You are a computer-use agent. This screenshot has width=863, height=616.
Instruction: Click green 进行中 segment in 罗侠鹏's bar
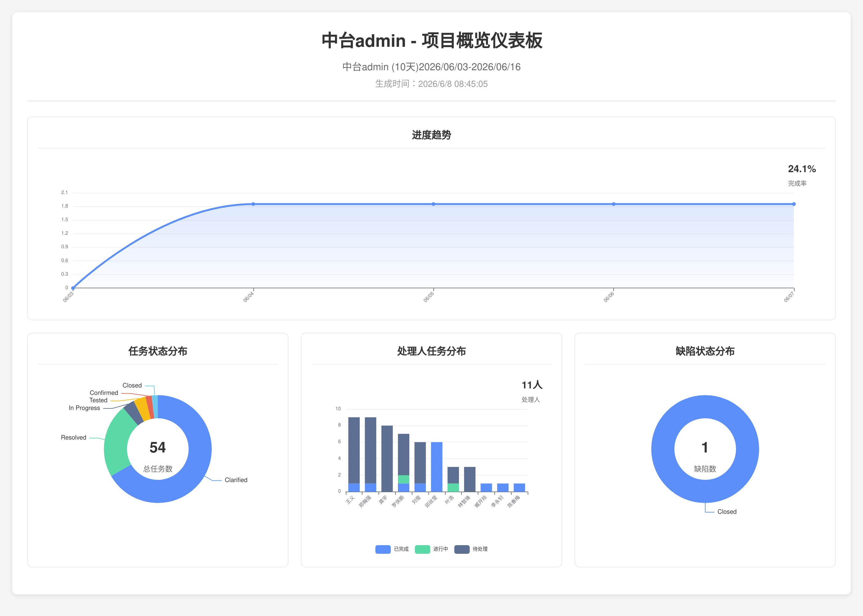(403, 480)
